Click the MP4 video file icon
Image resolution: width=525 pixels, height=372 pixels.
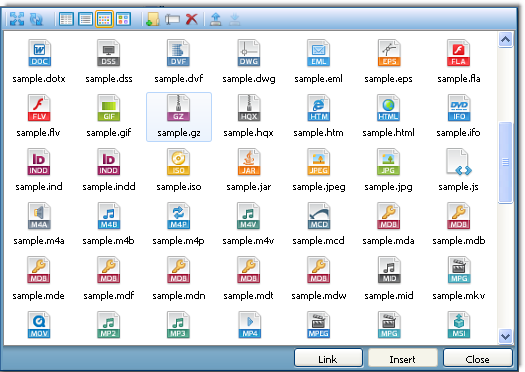coord(249,325)
